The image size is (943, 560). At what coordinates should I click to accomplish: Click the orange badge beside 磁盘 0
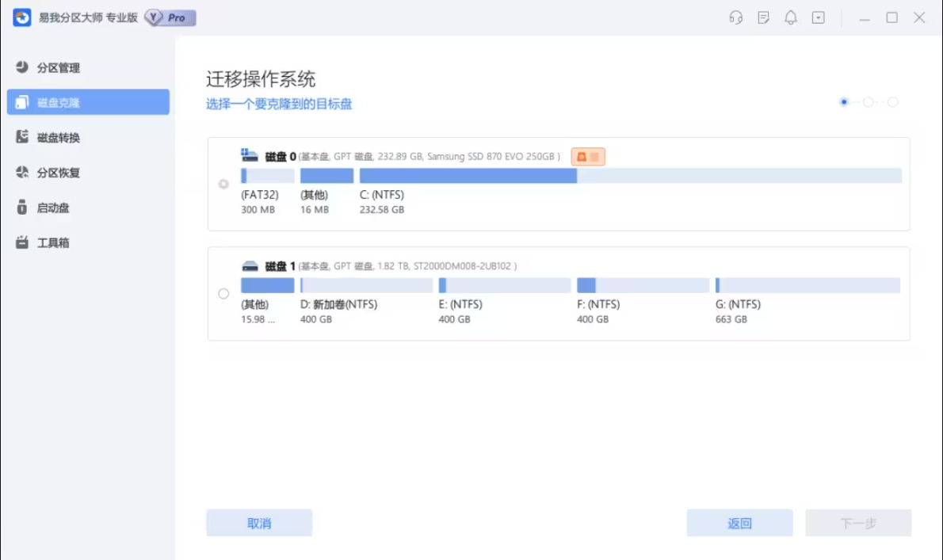[x=588, y=157]
